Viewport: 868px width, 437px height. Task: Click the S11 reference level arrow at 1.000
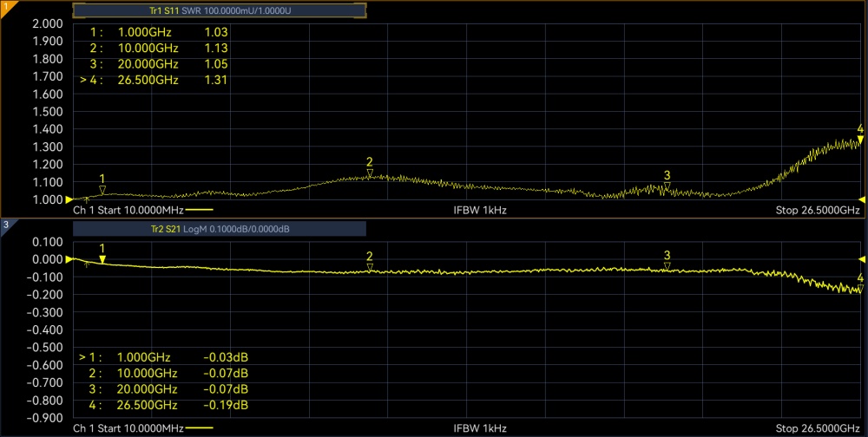coord(70,199)
